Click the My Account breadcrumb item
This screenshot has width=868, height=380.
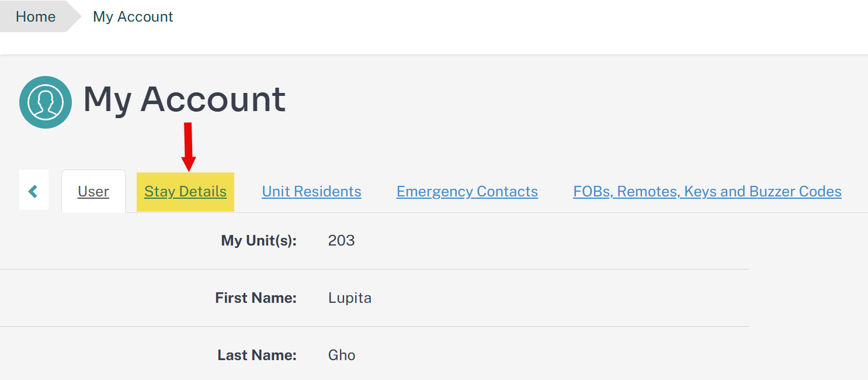point(133,16)
